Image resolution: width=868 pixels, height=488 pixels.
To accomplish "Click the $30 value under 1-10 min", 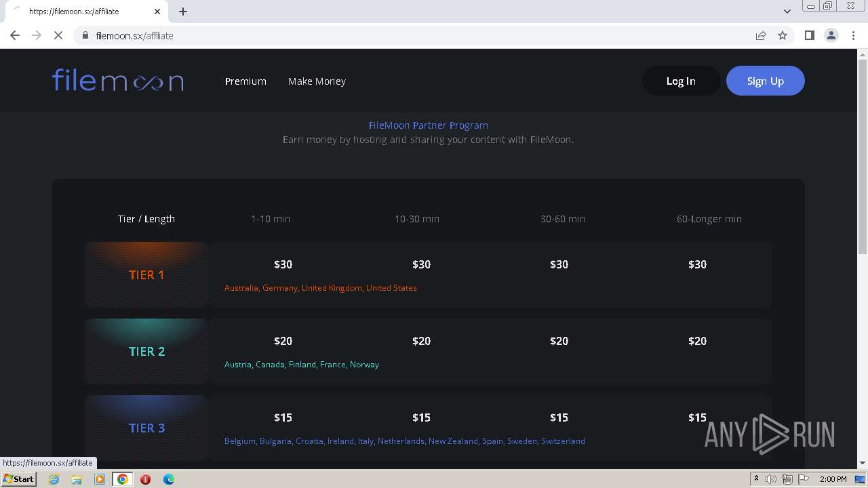I will coord(283,264).
